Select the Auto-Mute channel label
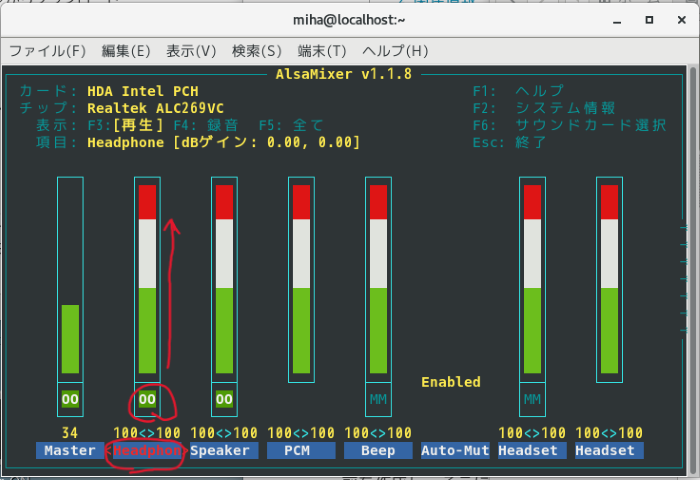 coord(455,451)
